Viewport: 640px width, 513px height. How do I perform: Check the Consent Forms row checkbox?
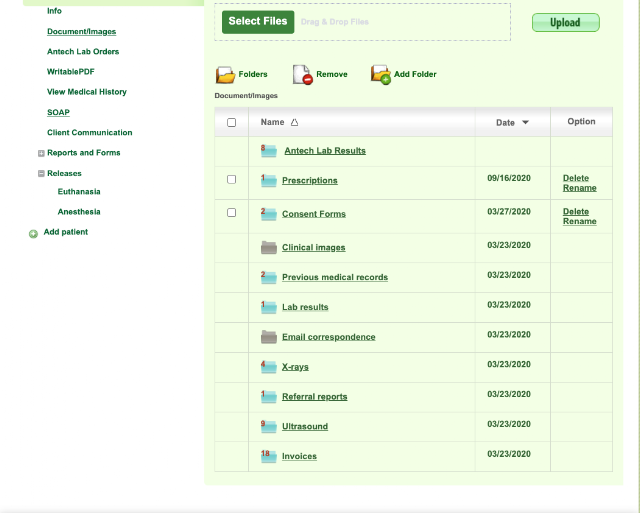(x=231, y=213)
